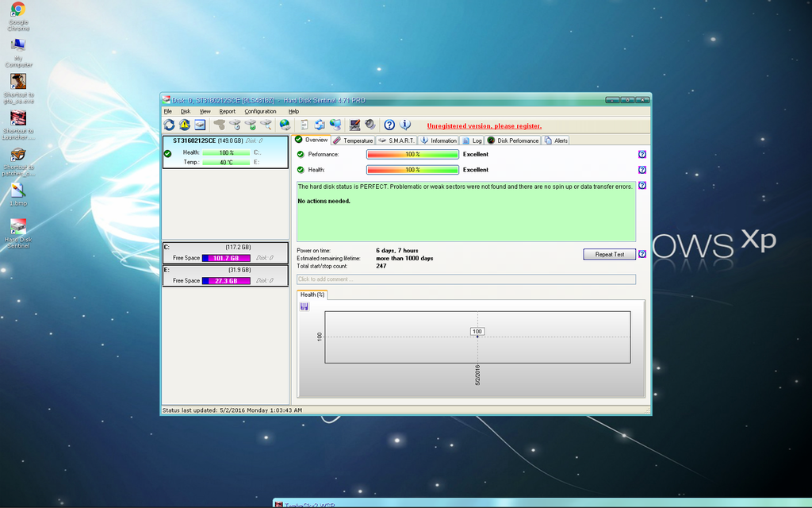Open the Report menu

pos(228,112)
